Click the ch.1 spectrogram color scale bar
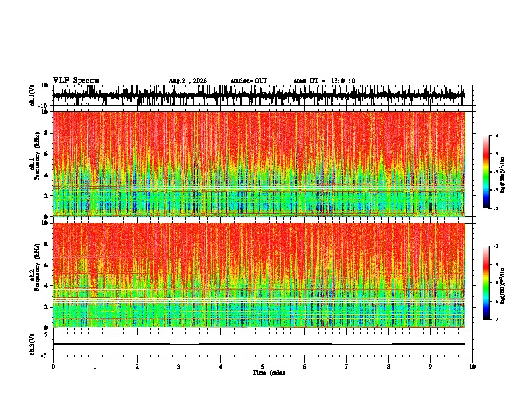The image size is (532, 411). pyautogui.click(x=486, y=172)
